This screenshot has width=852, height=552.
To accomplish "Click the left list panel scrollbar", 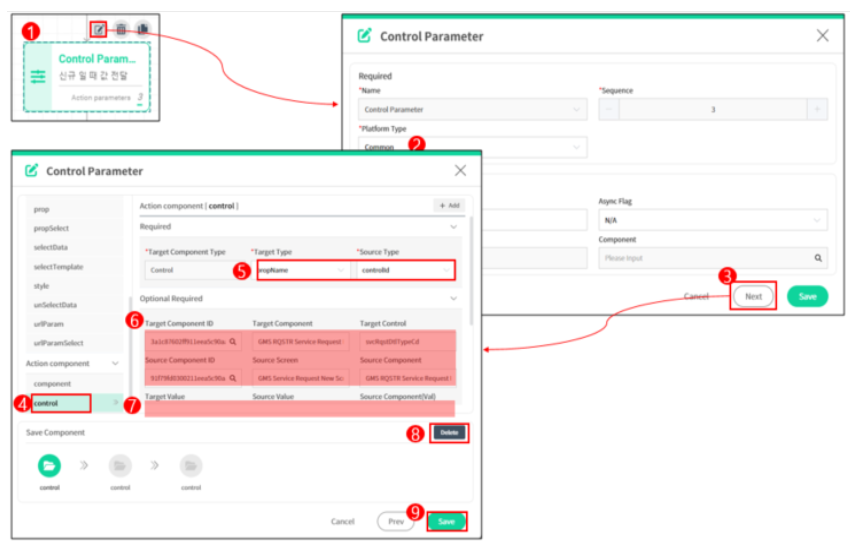I will pyautogui.click(x=130, y=348).
